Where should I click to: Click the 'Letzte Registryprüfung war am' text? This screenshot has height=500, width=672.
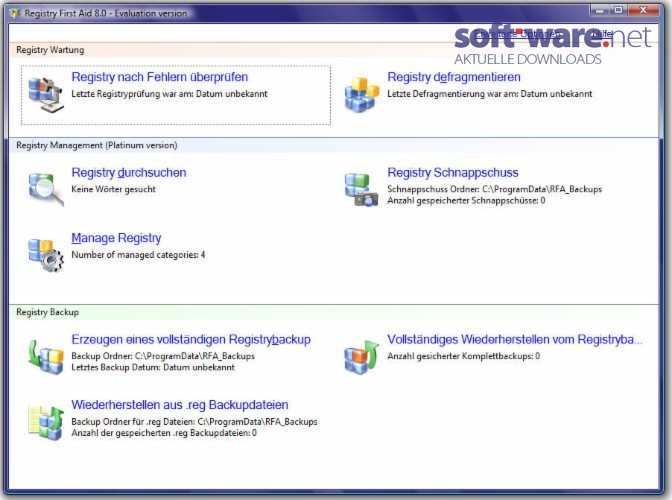(x=169, y=94)
